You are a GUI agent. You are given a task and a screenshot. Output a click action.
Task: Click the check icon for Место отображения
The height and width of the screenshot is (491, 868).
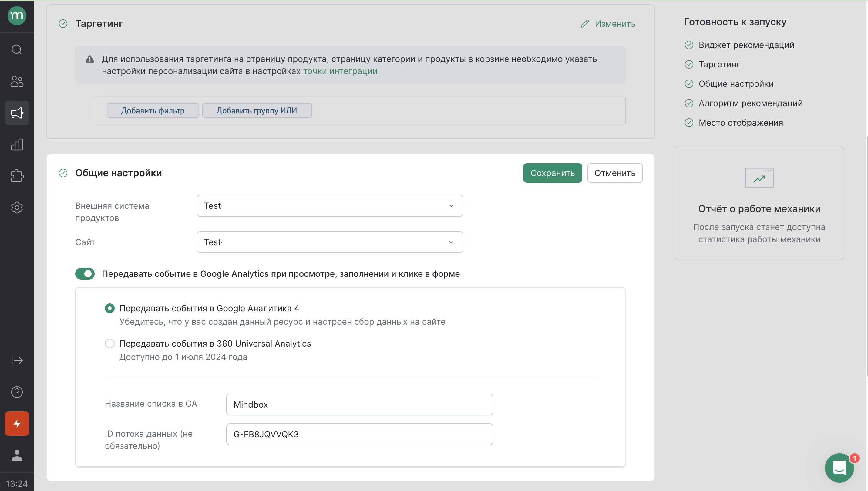coord(689,123)
